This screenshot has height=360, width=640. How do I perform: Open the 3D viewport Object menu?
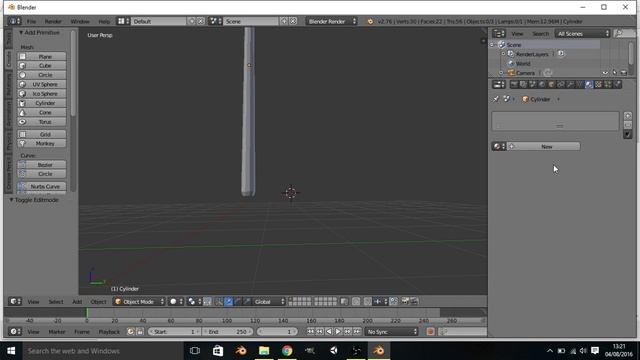click(x=98, y=302)
